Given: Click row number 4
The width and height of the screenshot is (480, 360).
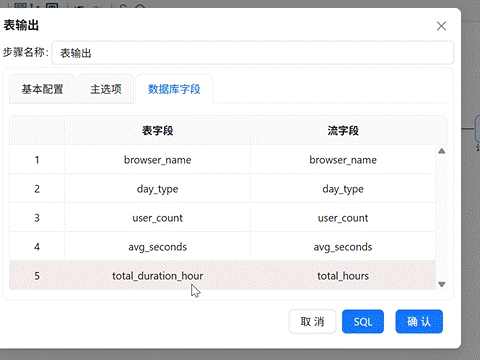Looking at the screenshot, I should click(37, 247).
